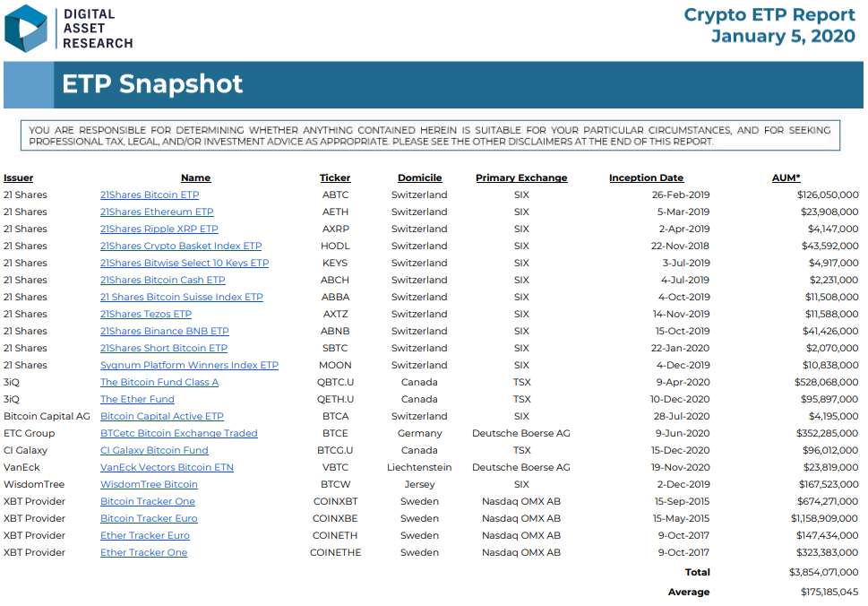868x606 pixels.
Task: Open the 21Shares Bitcoin Cash ETP link
Action: pos(163,281)
